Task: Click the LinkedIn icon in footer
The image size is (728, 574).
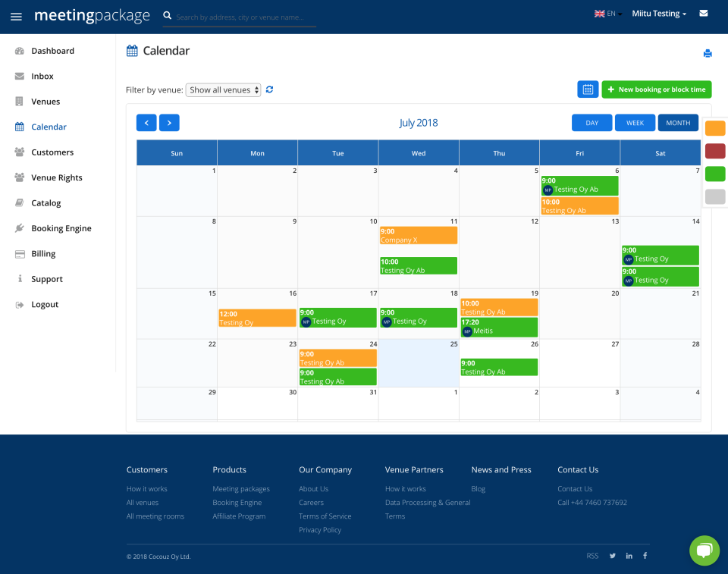Action: point(629,556)
